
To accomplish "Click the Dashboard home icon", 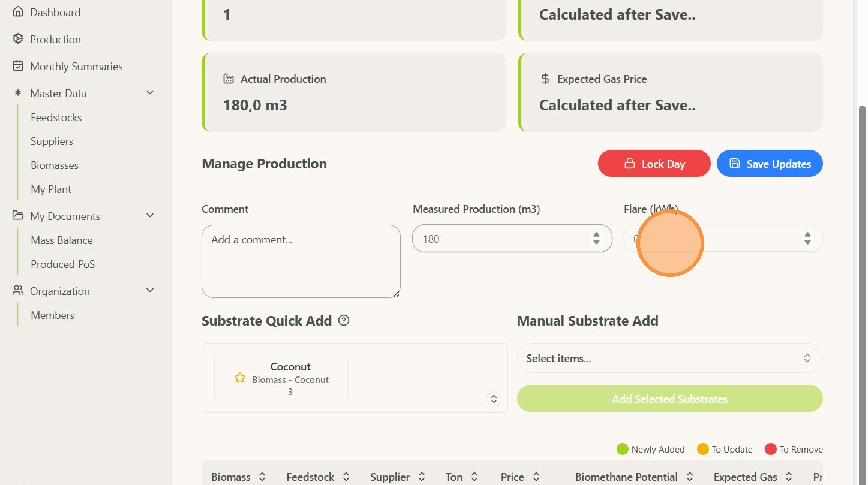I will click(x=18, y=12).
